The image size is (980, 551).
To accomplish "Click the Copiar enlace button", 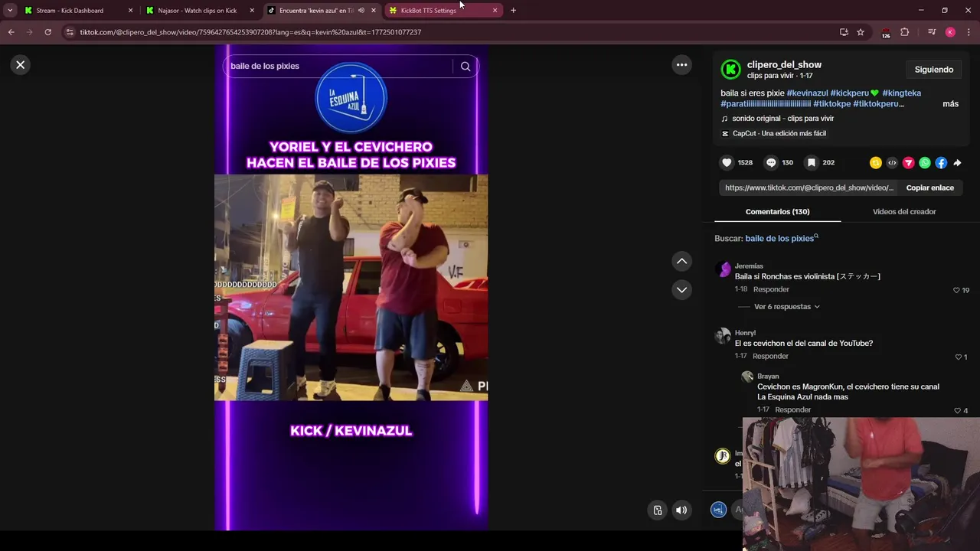I will tap(929, 187).
